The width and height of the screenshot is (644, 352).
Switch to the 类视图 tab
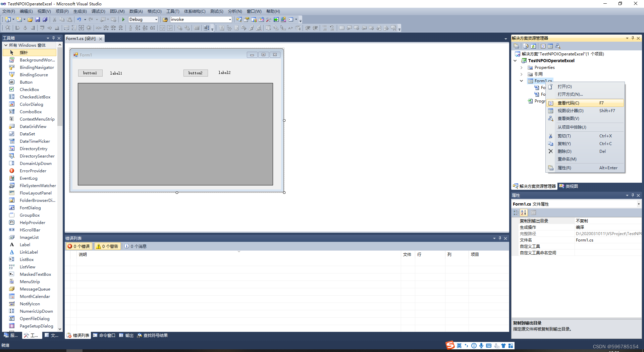(569, 186)
